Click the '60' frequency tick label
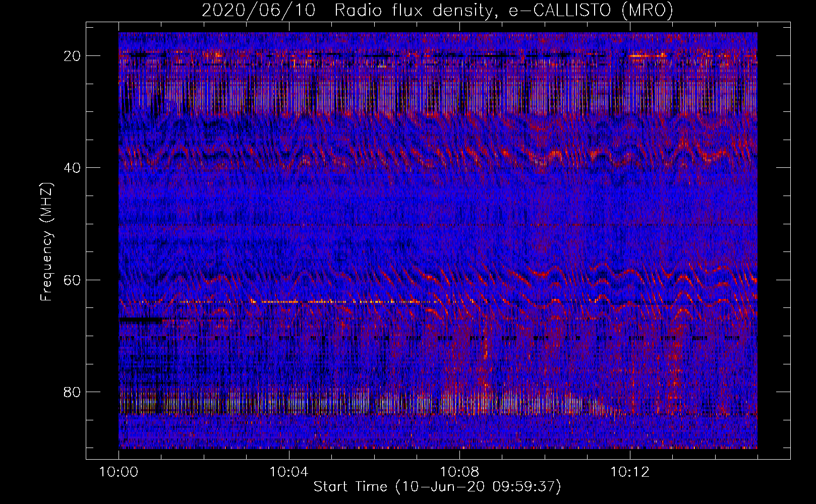The height and width of the screenshot is (504, 816). point(73,280)
